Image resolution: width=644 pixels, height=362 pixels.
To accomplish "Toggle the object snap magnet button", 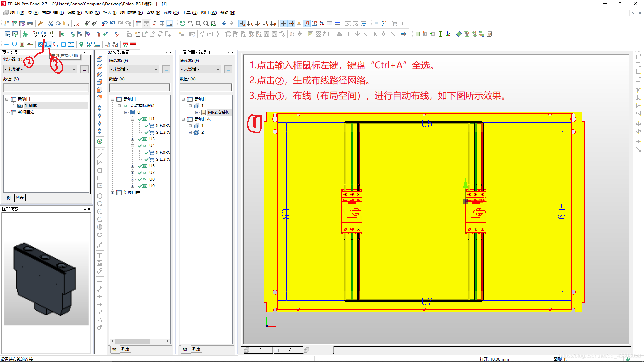I will [307, 23].
